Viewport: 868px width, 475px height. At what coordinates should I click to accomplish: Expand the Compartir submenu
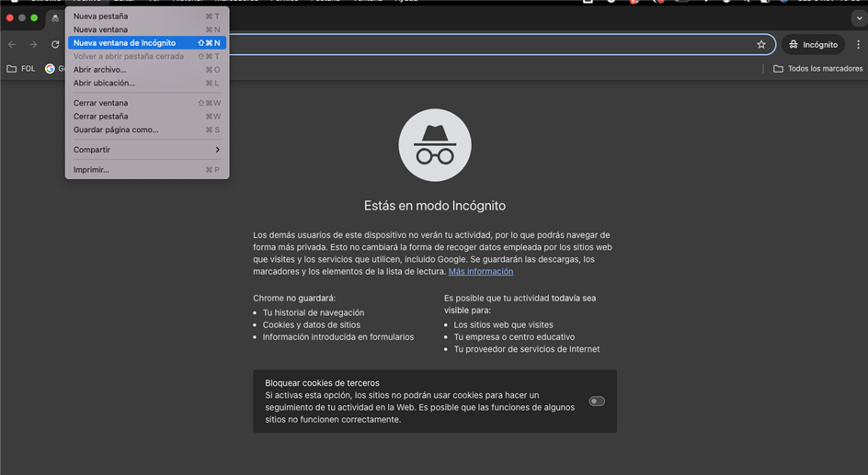[x=146, y=150]
